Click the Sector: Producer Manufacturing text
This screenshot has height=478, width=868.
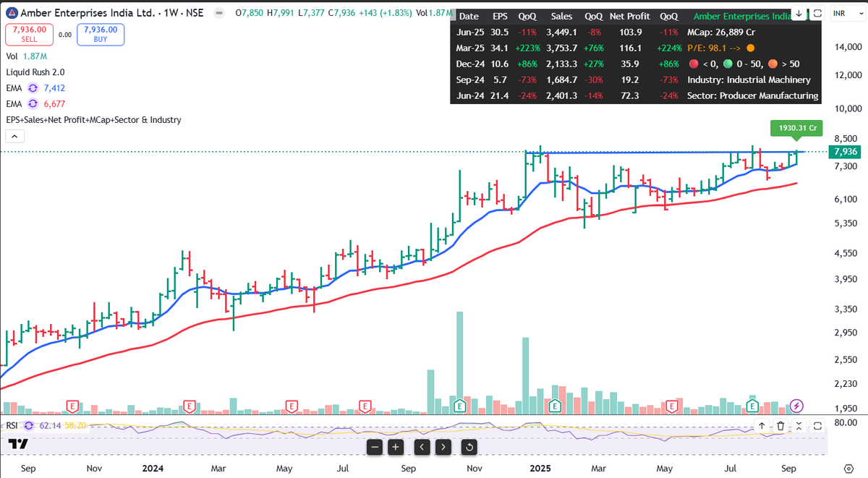[x=752, y=95]
